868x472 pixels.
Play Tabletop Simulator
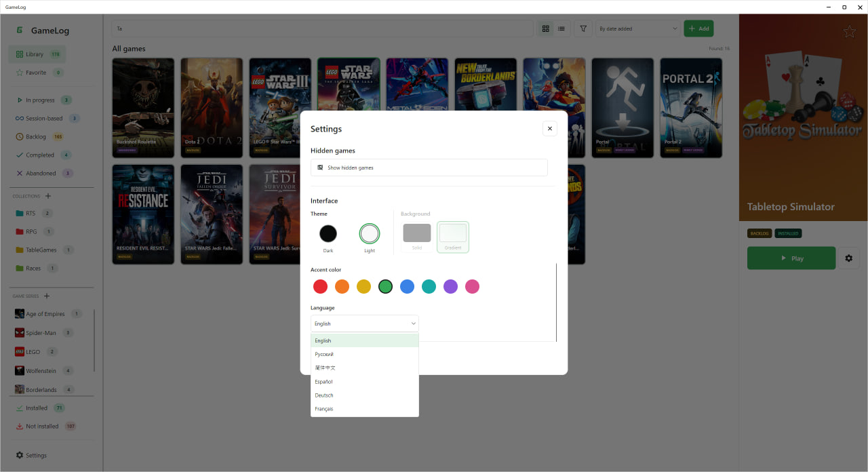(x=791, y=258)
